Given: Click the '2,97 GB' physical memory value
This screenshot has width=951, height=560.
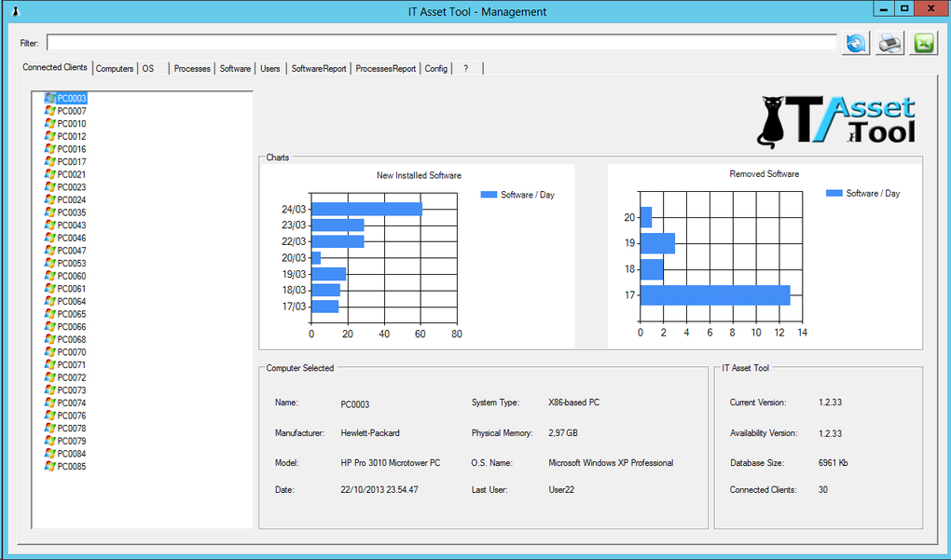Looking at the screenshot, I should (x=563, y=433).
